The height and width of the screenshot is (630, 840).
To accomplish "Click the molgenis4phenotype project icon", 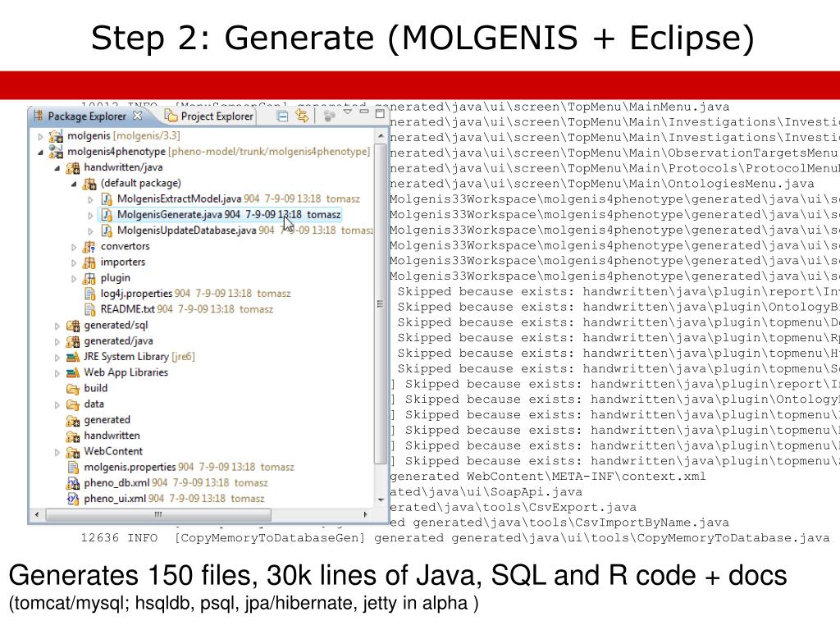I will click(56, 152).
